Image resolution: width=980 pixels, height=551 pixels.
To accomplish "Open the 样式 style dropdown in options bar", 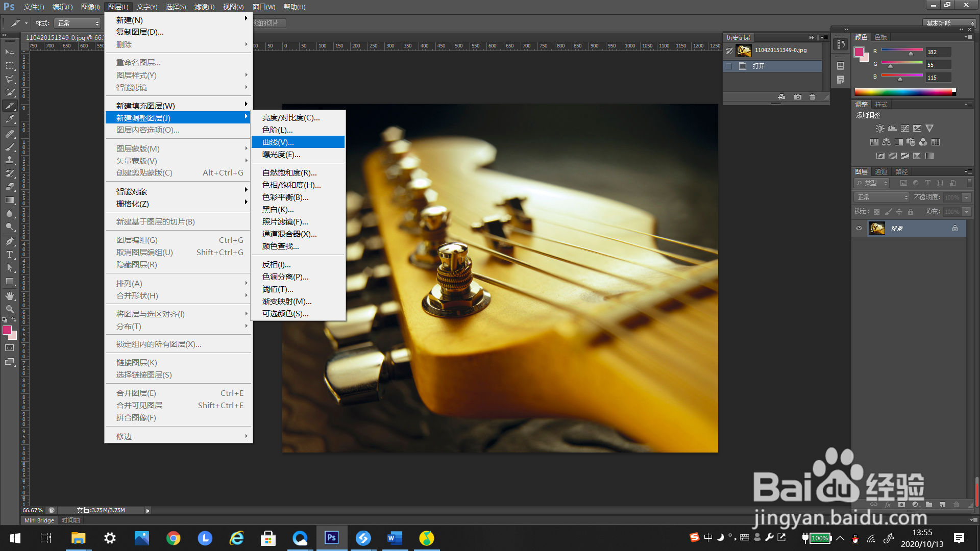I will point(78,23).
